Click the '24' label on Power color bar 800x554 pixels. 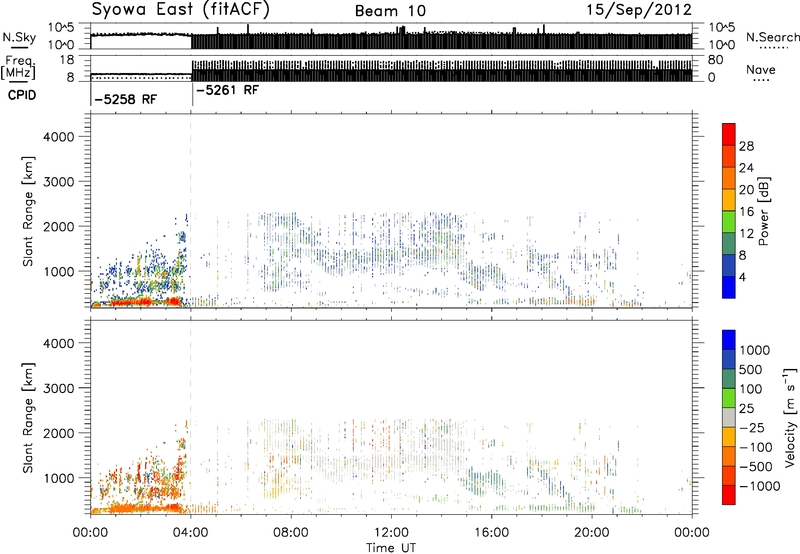pos(746,168)
